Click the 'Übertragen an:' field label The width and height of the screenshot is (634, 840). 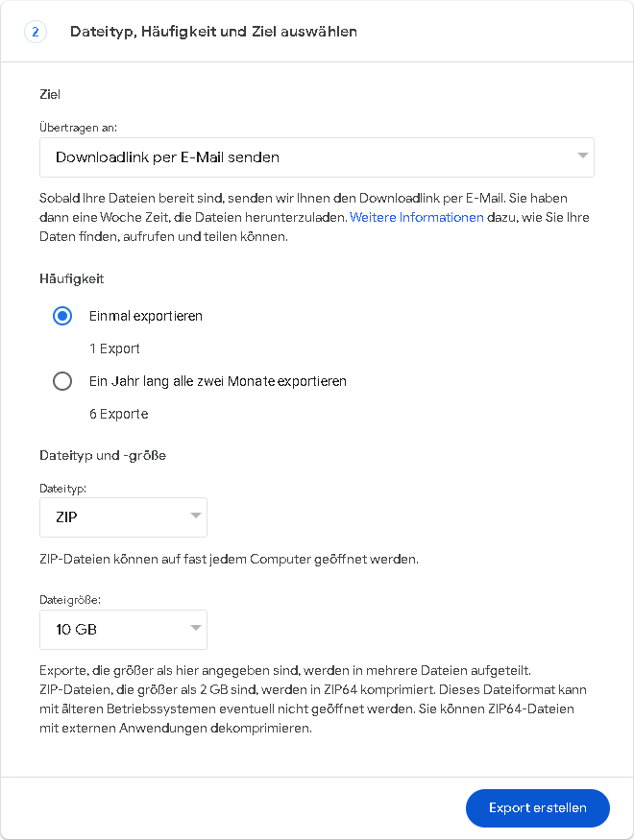79,127
